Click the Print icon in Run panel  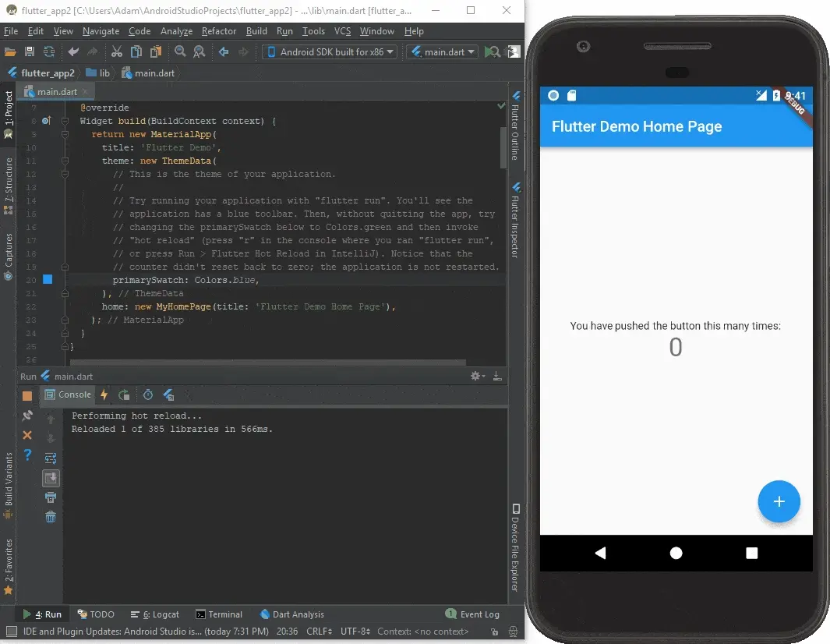click(51, 497)
